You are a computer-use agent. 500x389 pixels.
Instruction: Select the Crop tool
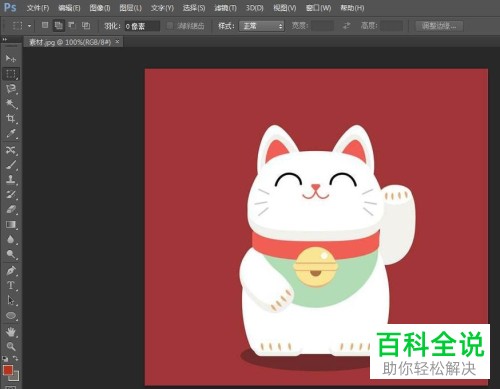click(x=11, y=118)
